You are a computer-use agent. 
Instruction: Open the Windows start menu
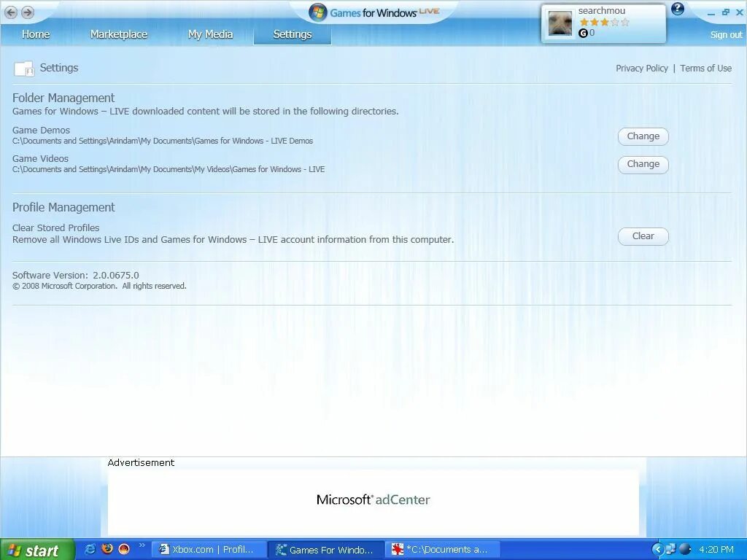pyautogui.click(x=37, y=550)
